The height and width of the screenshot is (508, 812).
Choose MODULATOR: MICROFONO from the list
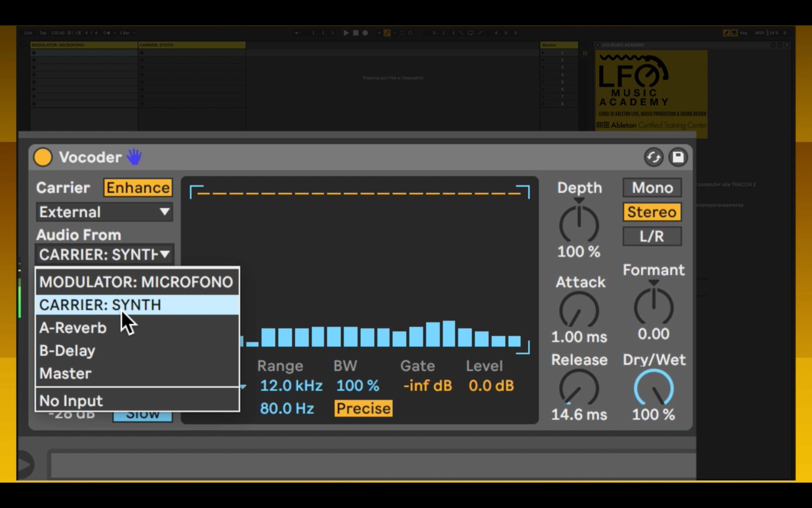coord(136,282)
